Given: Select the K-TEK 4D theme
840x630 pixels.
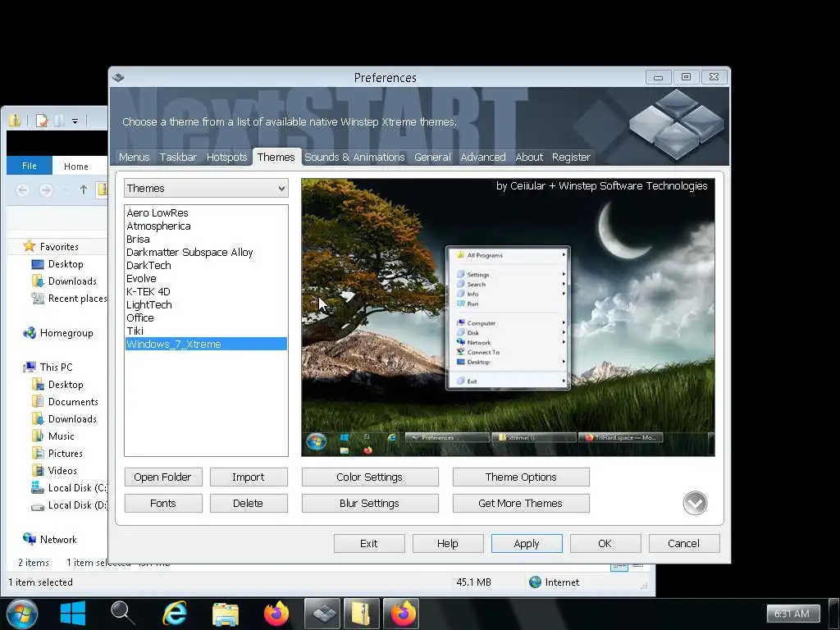Looking at the screenshot, I should click(x=206, y=291).
